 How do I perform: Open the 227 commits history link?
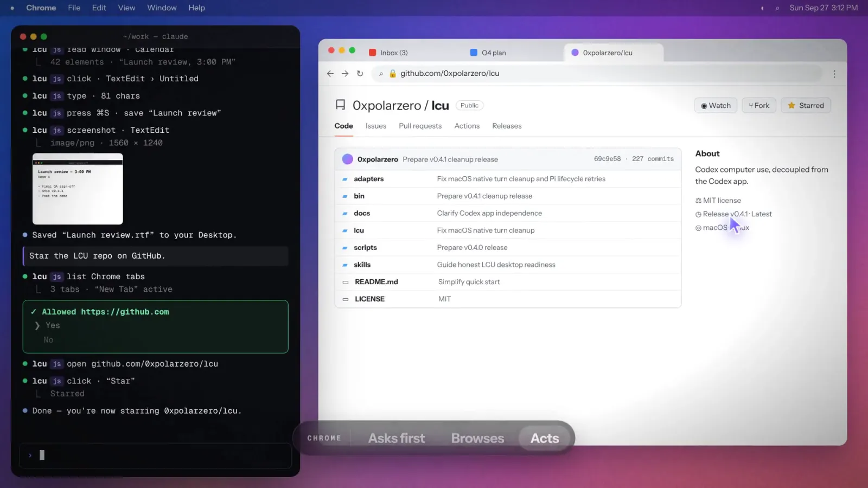[653, 159]
